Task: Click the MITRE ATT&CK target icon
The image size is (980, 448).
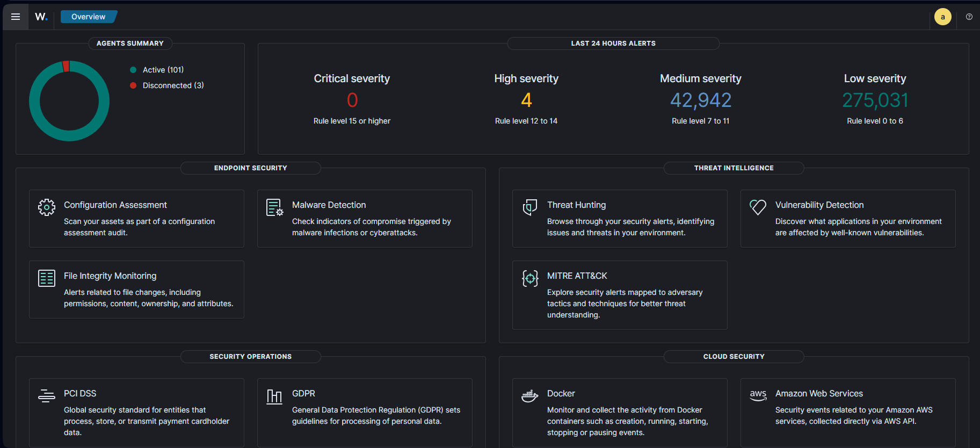Action: coord(530,278)
